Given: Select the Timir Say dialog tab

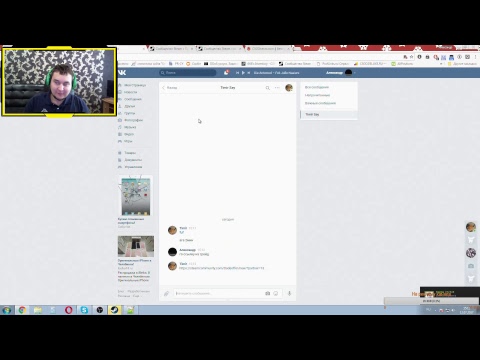Looking at the screenshot, I should pos(329,114).
